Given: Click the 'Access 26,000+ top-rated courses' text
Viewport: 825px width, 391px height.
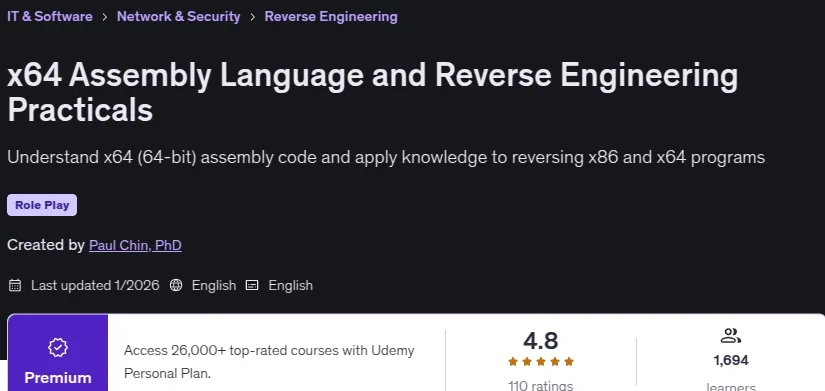Looking at the screenshot, I should 269,362.
